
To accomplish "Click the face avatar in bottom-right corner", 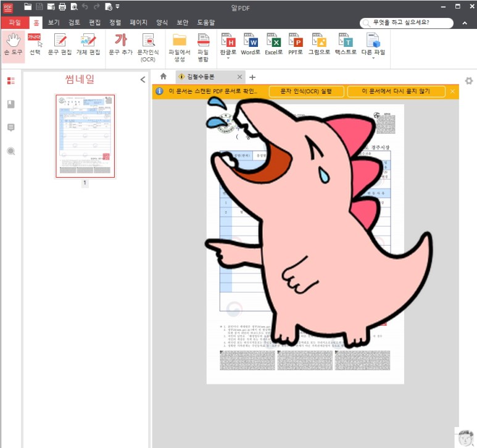I will pyautogui.click(x=466, y=438).
